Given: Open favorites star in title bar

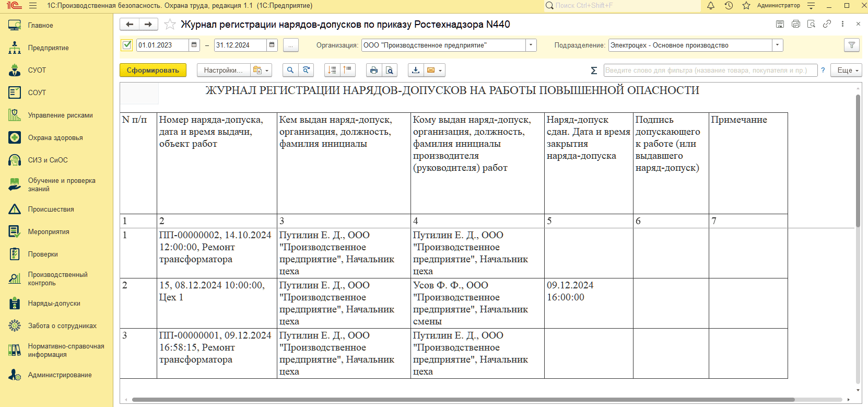Looking at the screenshot, I should coord(746,6).
